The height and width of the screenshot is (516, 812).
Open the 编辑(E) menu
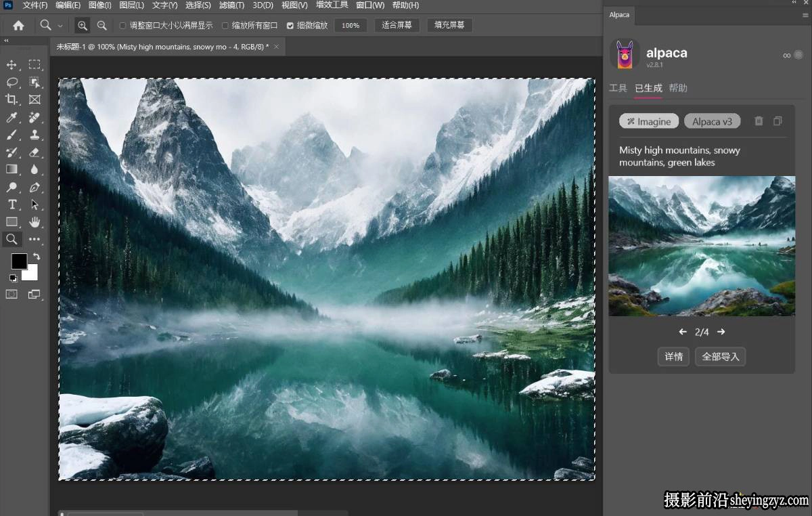click(x=68, y=5)
